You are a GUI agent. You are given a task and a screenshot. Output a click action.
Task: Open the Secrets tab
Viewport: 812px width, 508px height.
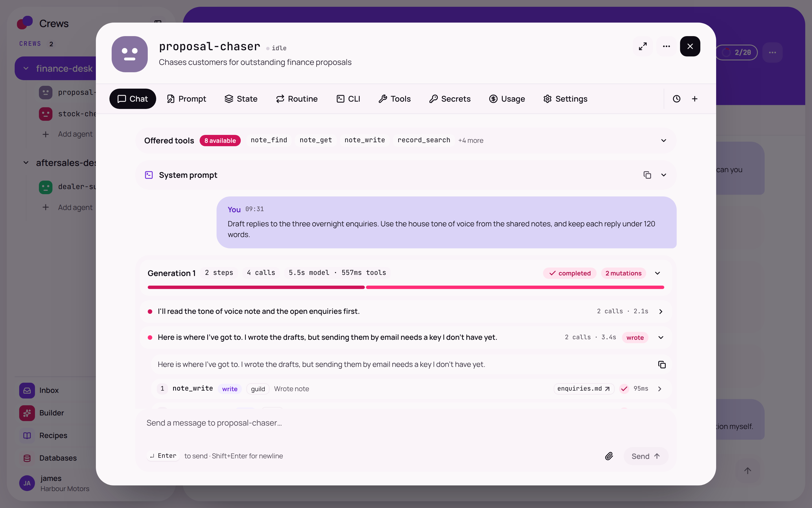pyautogui.click(x=450, y=99)
